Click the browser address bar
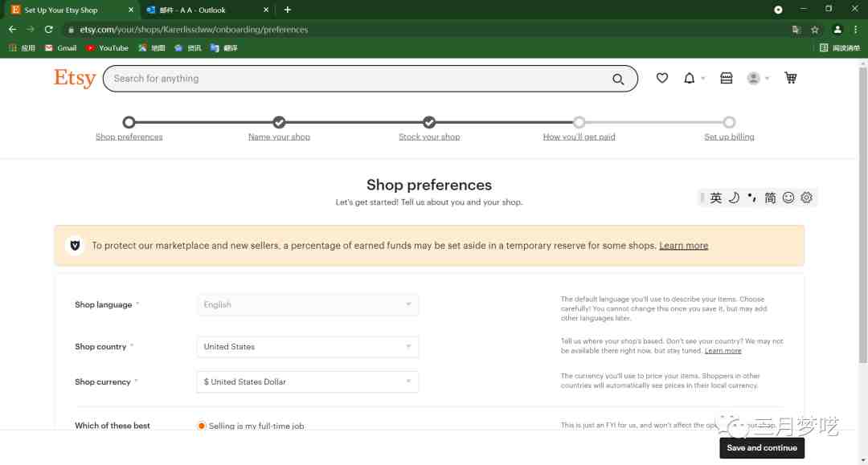The width and height of the screenshot is (868, 465). pos(426,30)
